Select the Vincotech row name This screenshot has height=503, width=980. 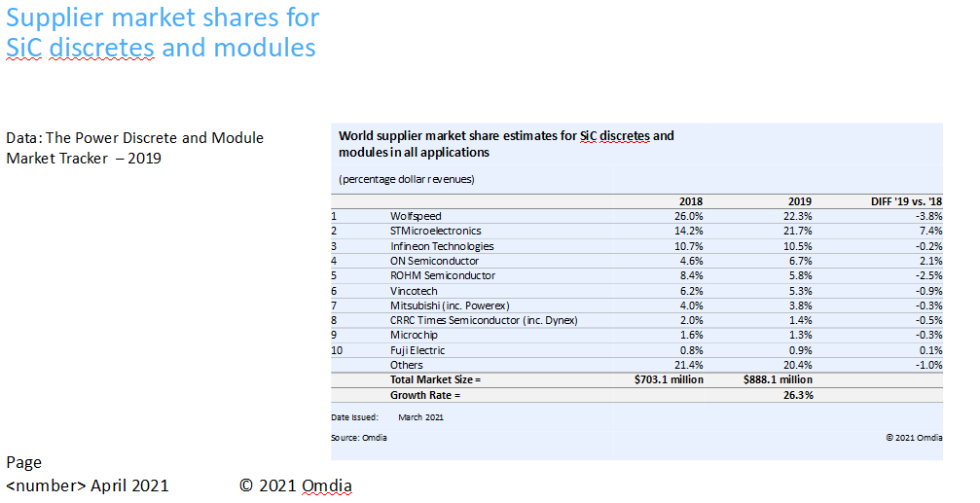tap(416, 290)
